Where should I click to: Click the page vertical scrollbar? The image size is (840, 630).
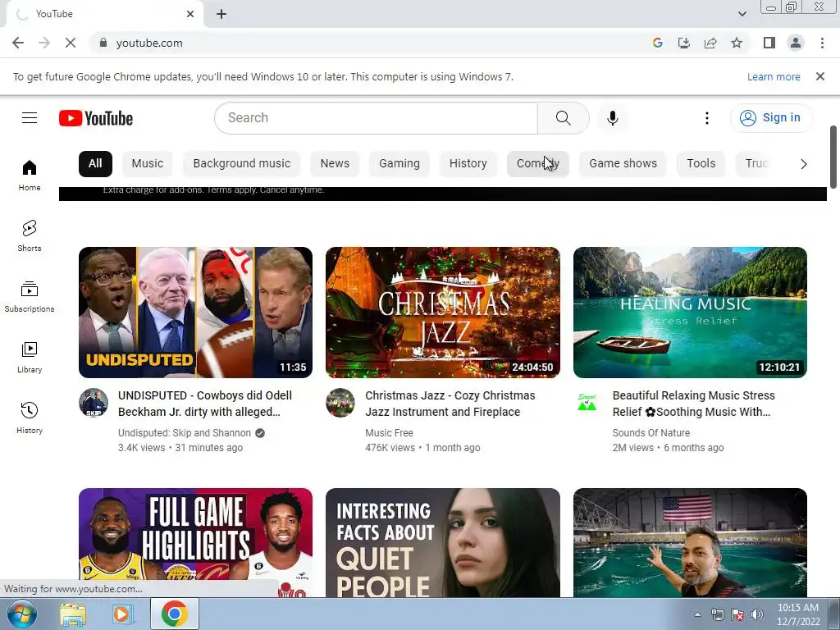click(x=833, y=157)
